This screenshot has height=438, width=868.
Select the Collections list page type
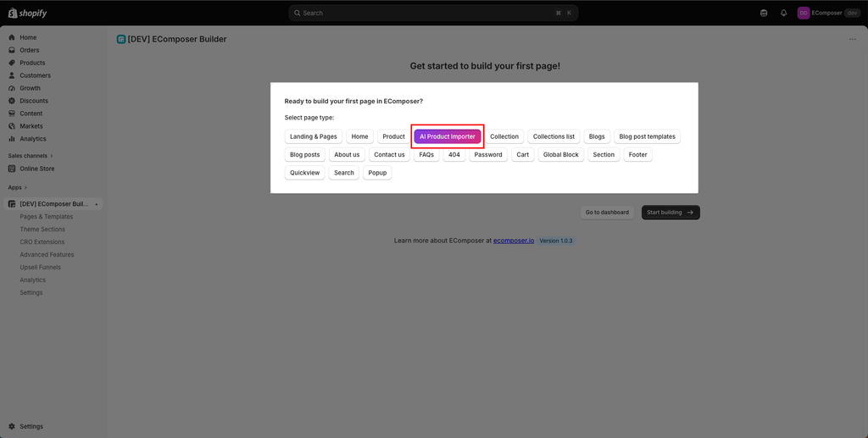(x=554, y=136)
